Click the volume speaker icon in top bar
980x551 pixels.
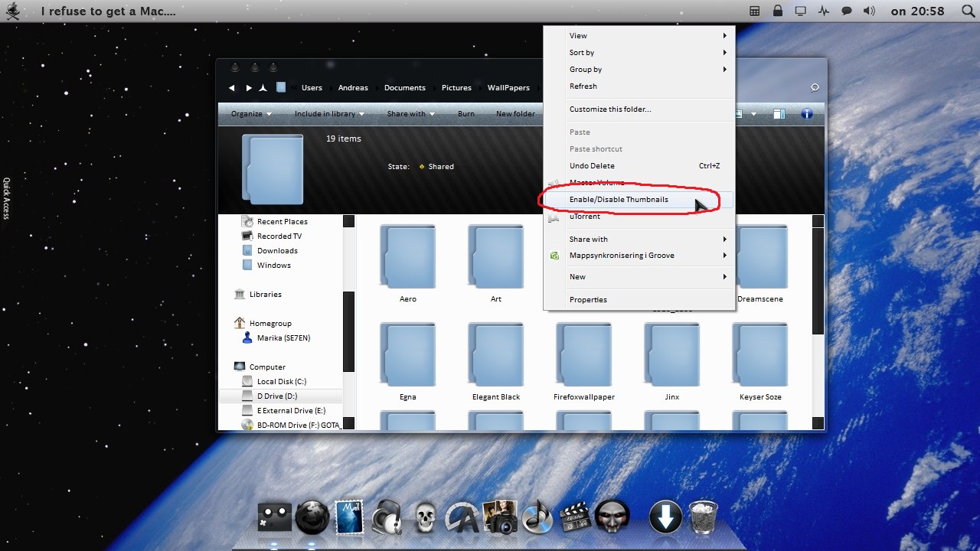[x=869, y=11]
